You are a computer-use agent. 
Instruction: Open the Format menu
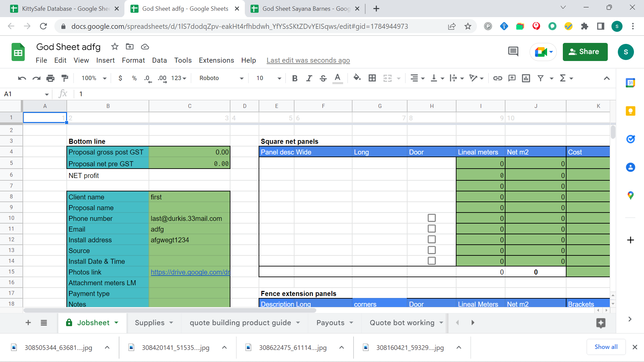(133, 60)
